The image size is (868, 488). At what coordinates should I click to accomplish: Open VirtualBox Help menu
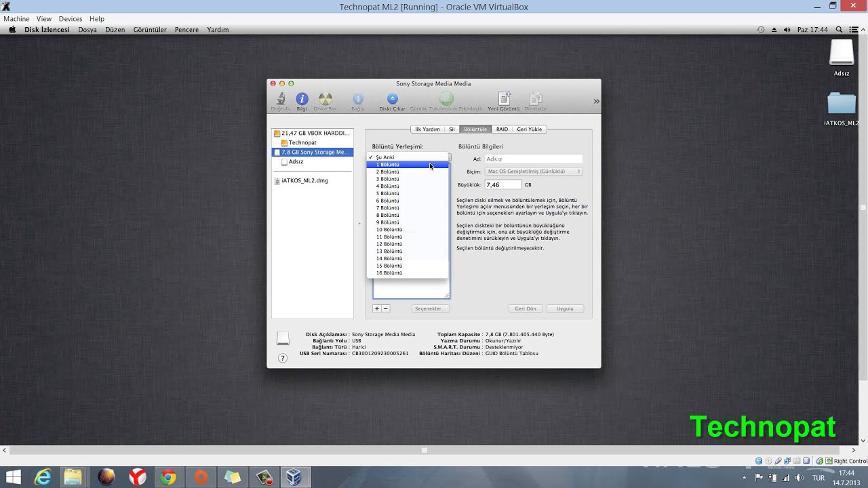[97, 19]
